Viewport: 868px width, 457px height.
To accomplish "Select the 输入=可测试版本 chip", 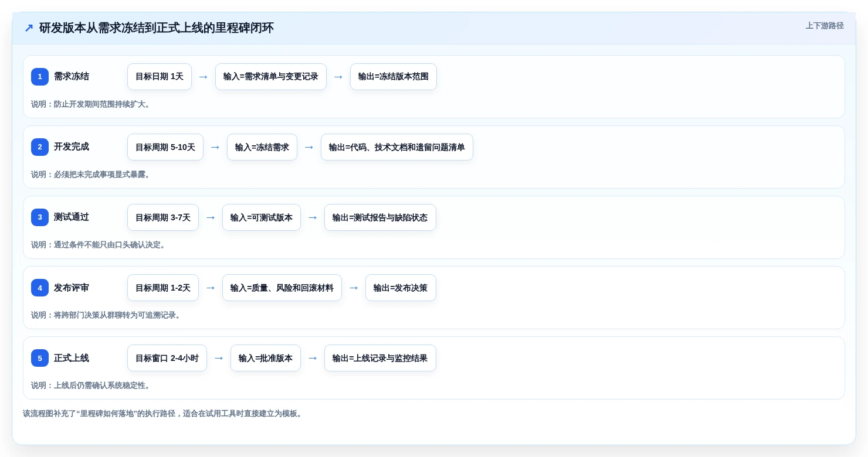I will coord(262,217).
